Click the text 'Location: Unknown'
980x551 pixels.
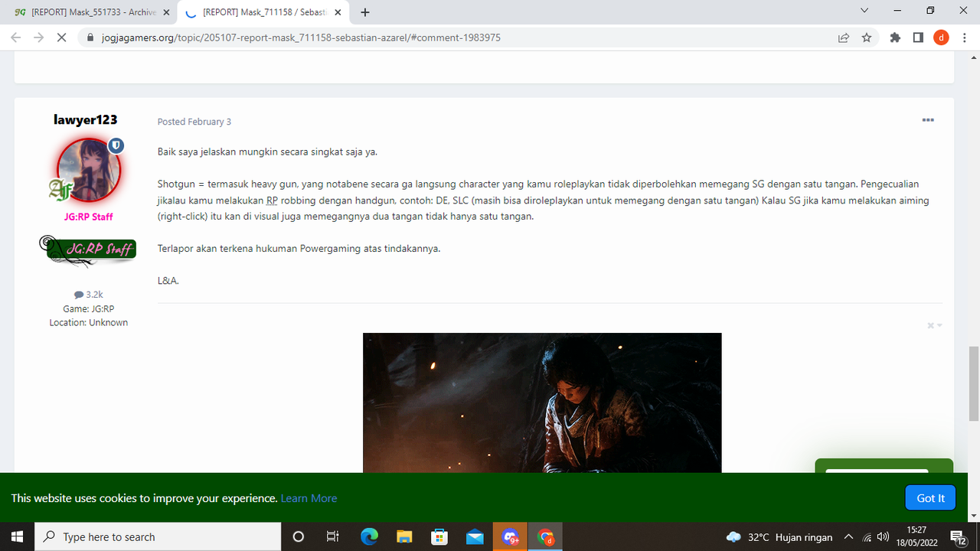[89, 322]
